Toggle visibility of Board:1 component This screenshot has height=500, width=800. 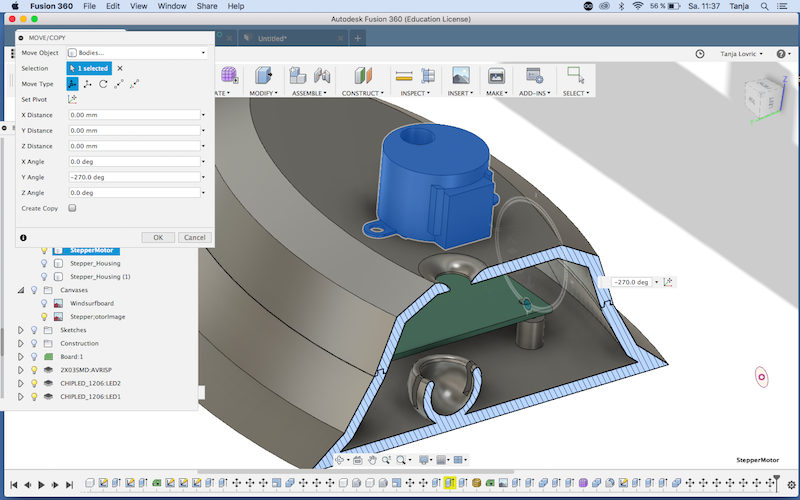pos(34,357)
